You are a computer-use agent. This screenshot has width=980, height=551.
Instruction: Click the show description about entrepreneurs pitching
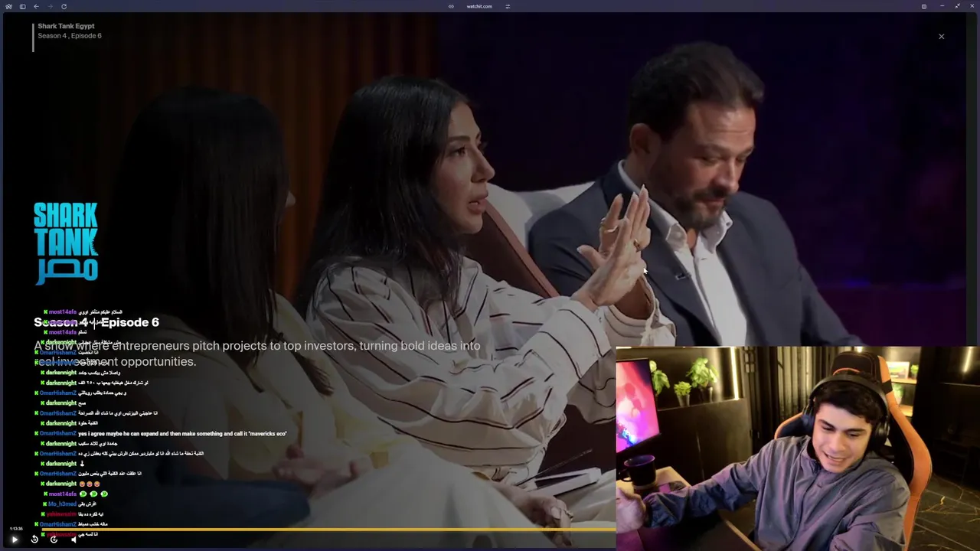click(x=257, y=354)
